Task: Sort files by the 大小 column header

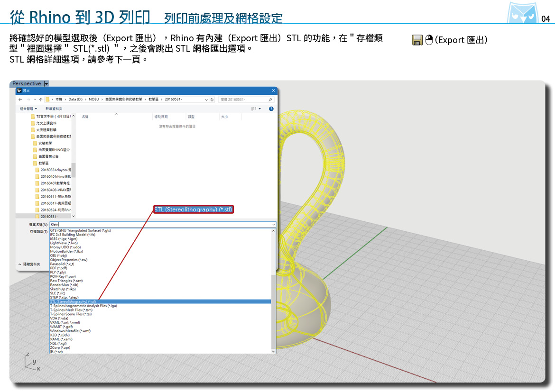Action: point(224,117)
